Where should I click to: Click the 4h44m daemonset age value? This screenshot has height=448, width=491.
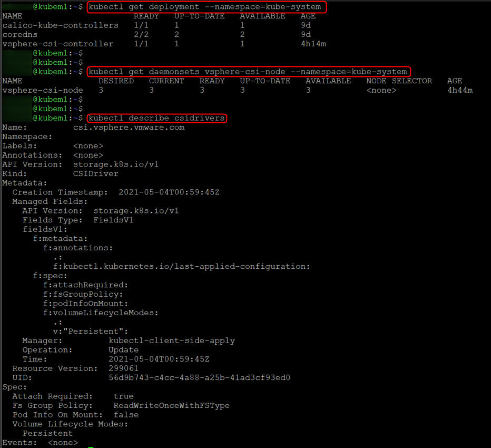click(x=459, y=90)
